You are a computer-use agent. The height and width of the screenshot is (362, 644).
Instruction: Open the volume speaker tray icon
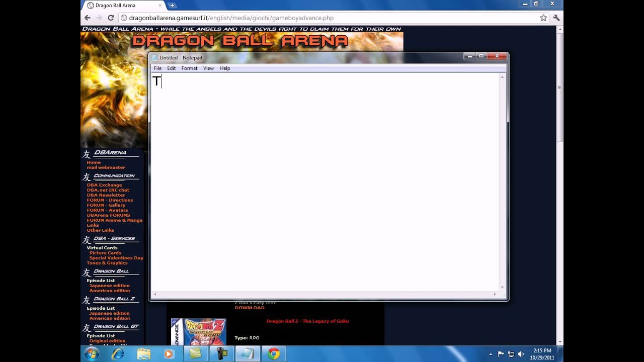[x=521, y=354]
